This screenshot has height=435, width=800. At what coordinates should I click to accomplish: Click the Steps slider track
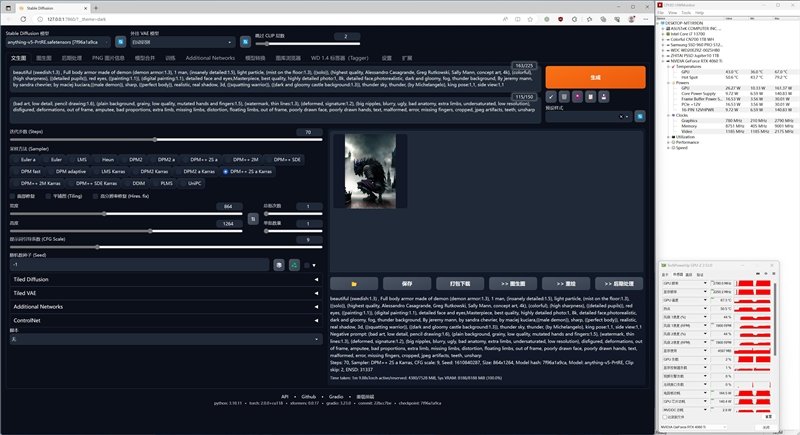(166, 140)
